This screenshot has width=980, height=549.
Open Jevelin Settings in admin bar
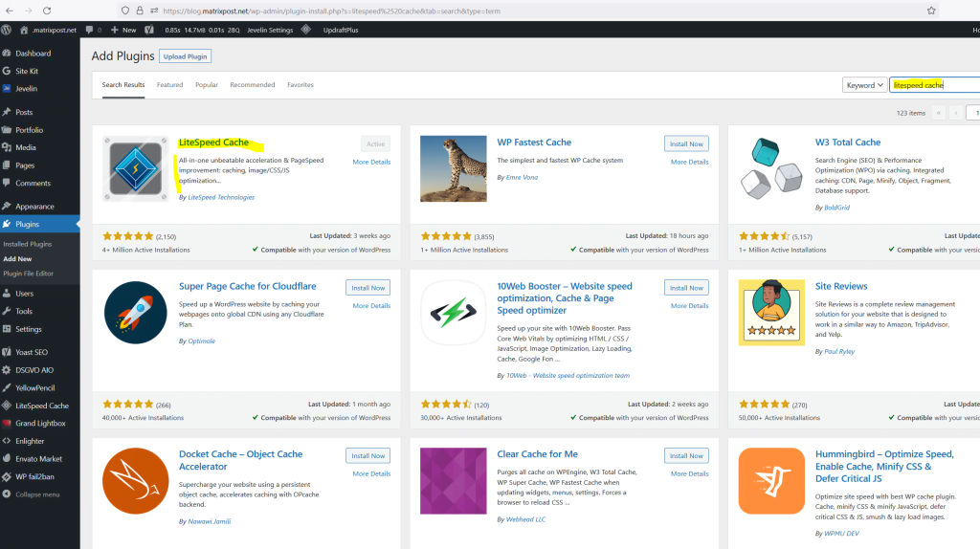(x=270, y=30)
